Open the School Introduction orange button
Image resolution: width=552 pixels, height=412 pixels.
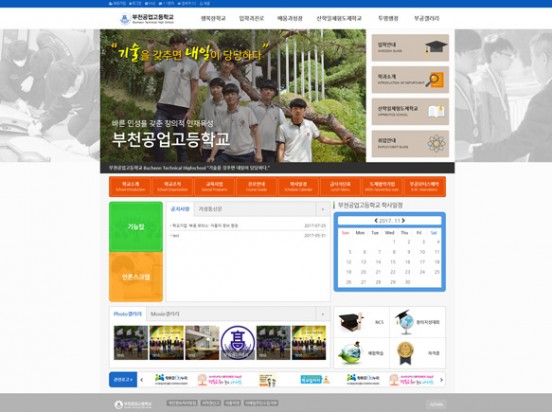pos(131,187)
